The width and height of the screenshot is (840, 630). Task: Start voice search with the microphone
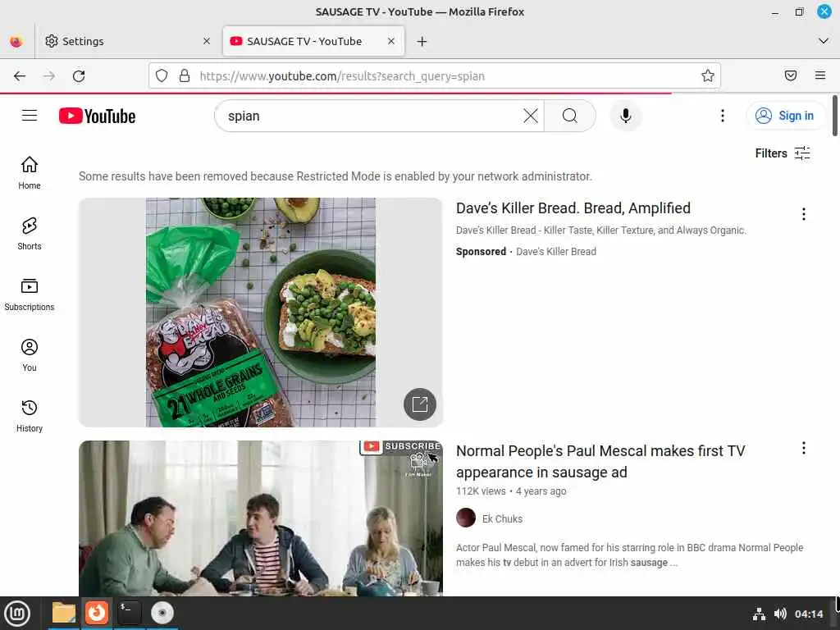point(625,116)
